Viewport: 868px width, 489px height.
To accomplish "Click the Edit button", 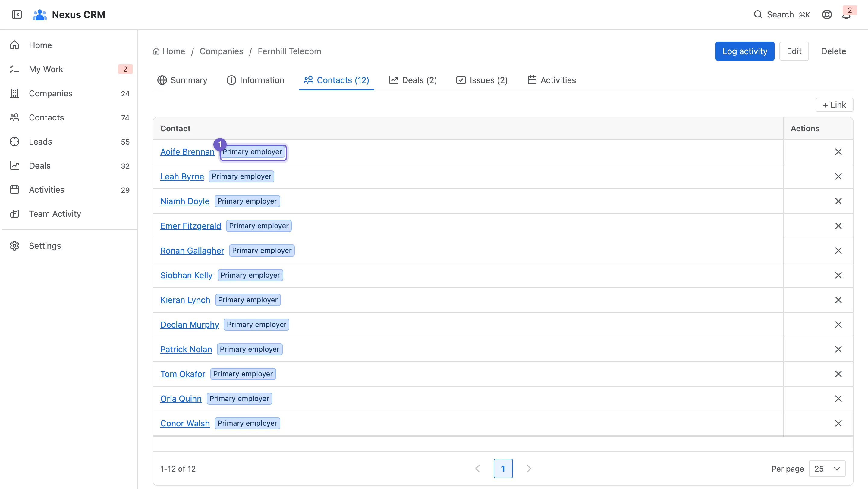I will (794, 51).
